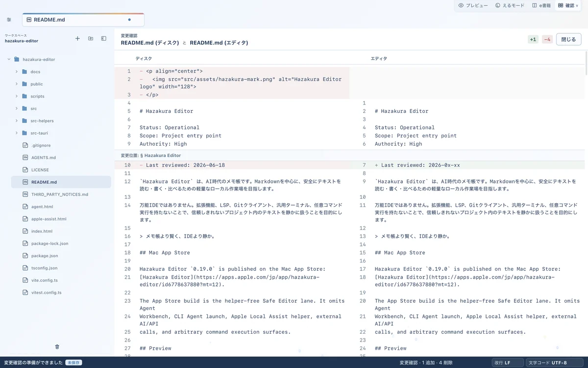Viewport: 588px width, 368px height.
Task: Open the settings sliders icon left of tab
Action: [x=9, y=20]
